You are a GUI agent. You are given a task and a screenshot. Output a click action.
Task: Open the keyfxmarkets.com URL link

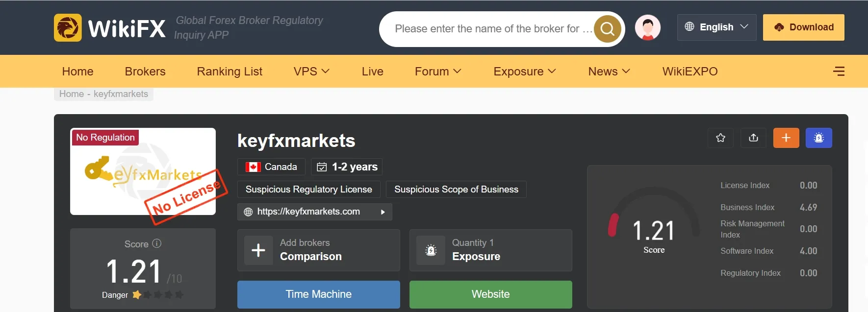pyautogui.click(x=308, y=212)
